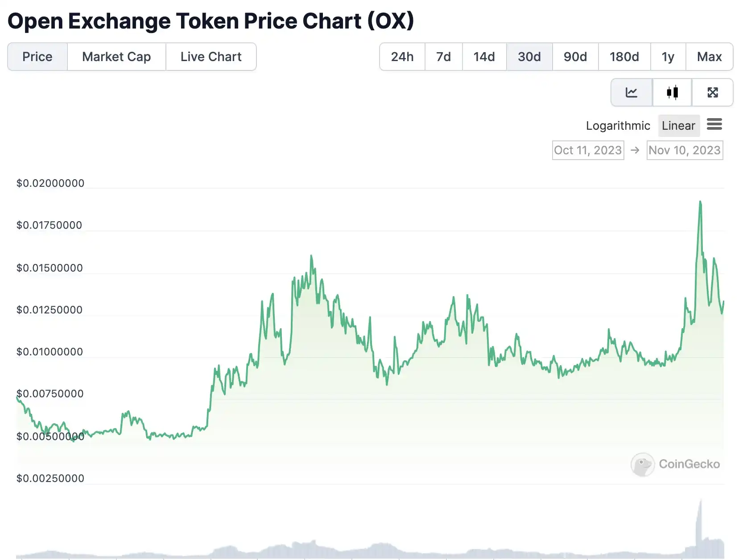This screenshot has width=743, height=560.
Task: Choose the 14d time range
Action: tap(484, 57)
